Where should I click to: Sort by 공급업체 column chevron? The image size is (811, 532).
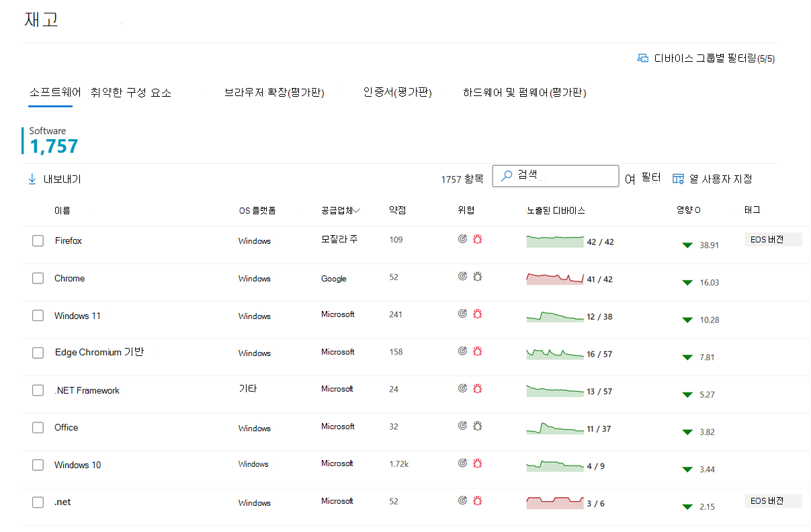click(357, 210)
